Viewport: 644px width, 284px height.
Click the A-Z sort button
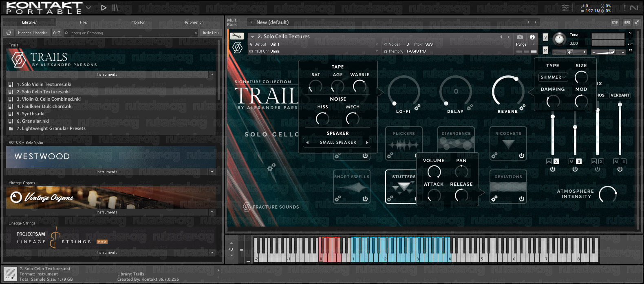coord(57,33)
